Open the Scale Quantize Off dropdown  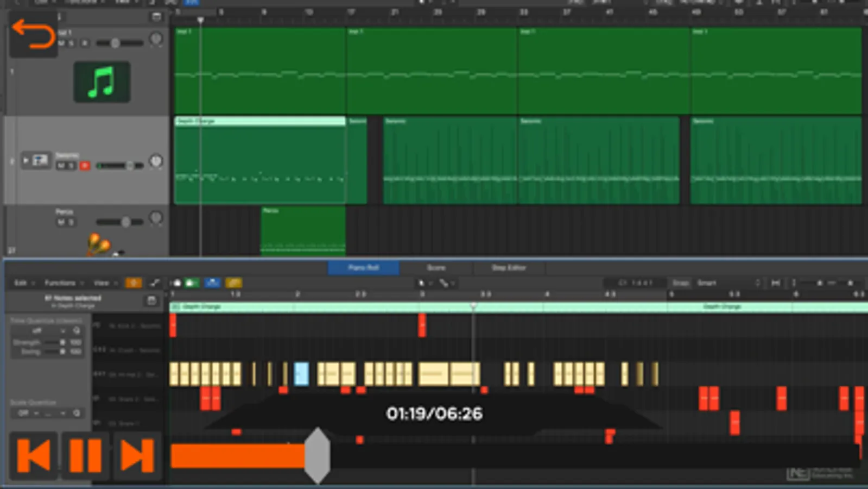tap(28, 413)
